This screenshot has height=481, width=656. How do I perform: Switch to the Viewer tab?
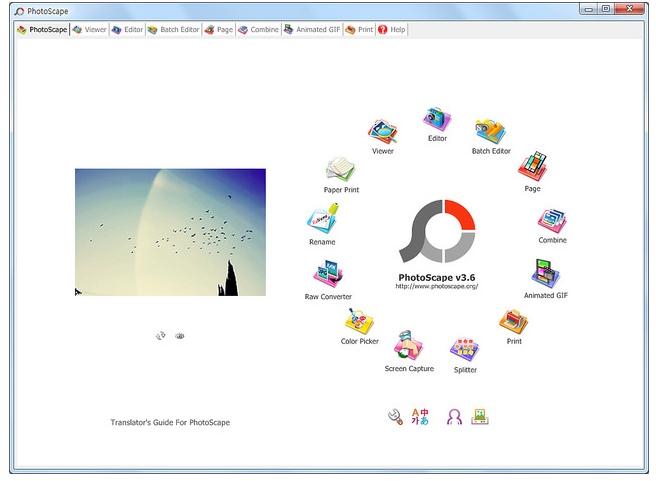[x=89, y=30]
